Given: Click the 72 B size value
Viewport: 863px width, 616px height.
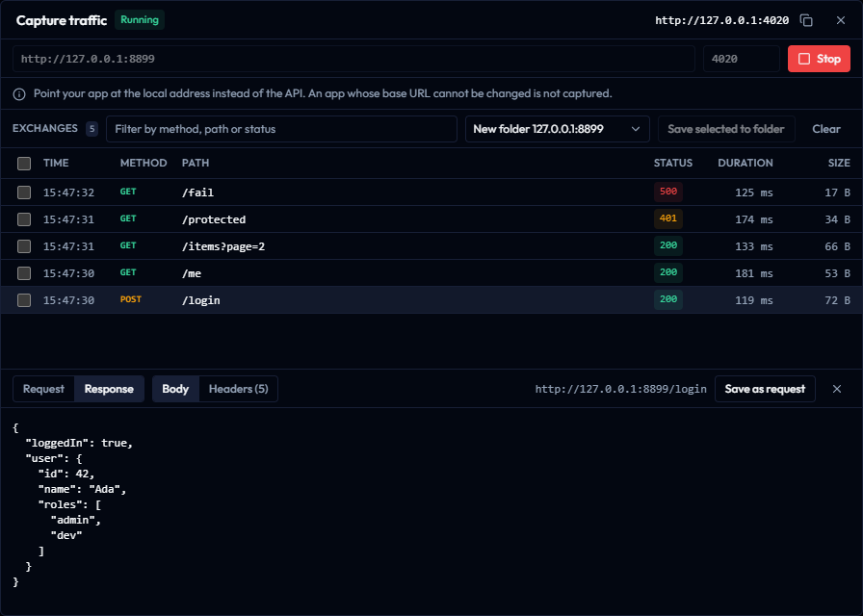Looking at the screenshot, I should coord(837,300).
